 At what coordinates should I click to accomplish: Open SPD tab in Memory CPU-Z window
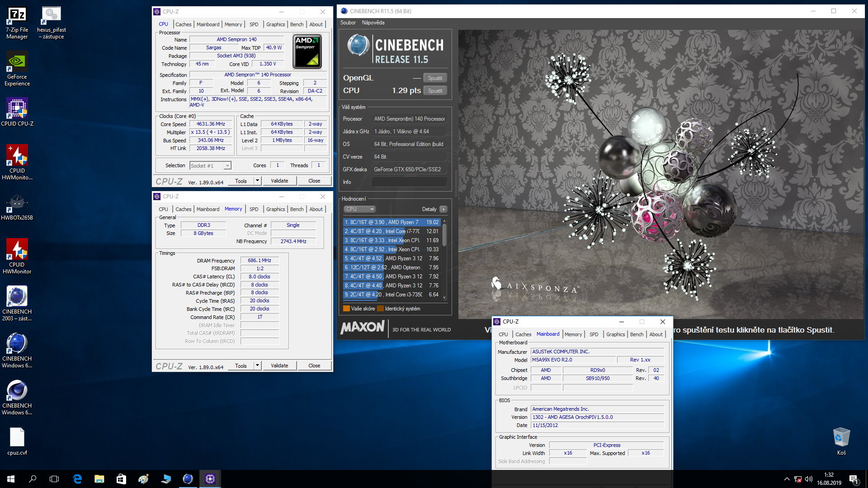pyautogui.click(x=254, y=209)
